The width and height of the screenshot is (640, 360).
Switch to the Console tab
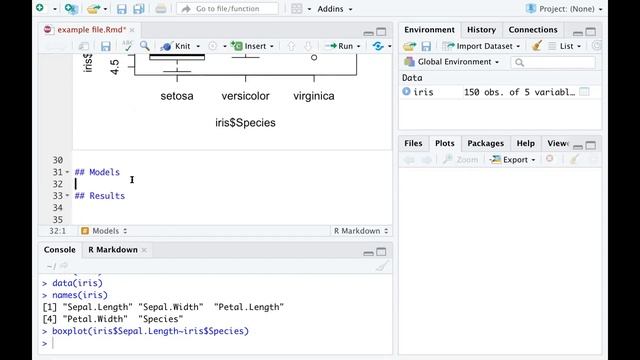60,250
